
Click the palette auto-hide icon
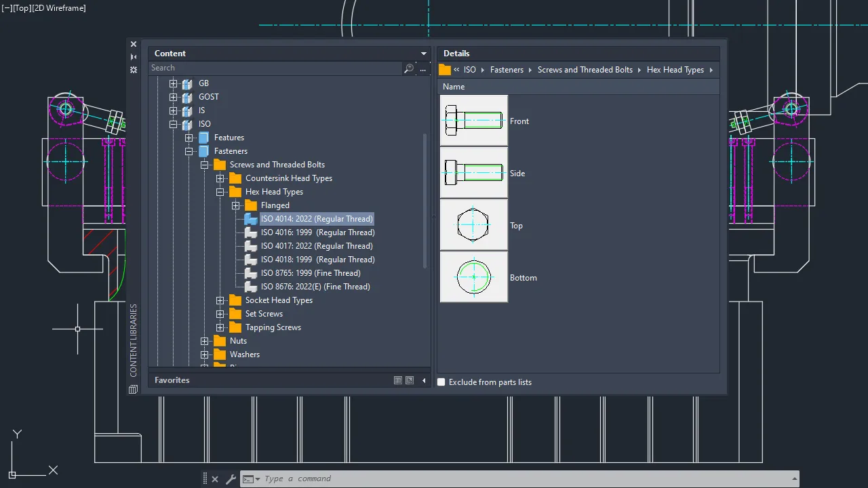pyautogui.click(x=134, y=57)
